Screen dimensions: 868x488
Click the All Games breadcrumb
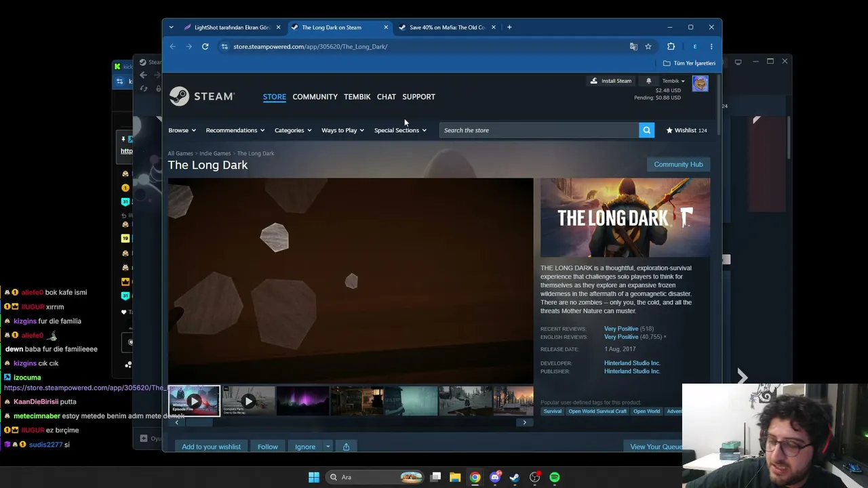click(180, 153)
